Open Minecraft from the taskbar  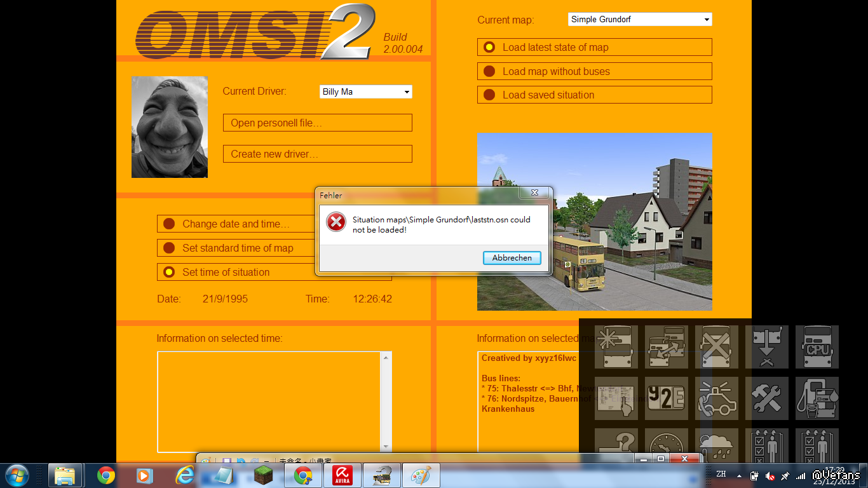click(263, 475)
